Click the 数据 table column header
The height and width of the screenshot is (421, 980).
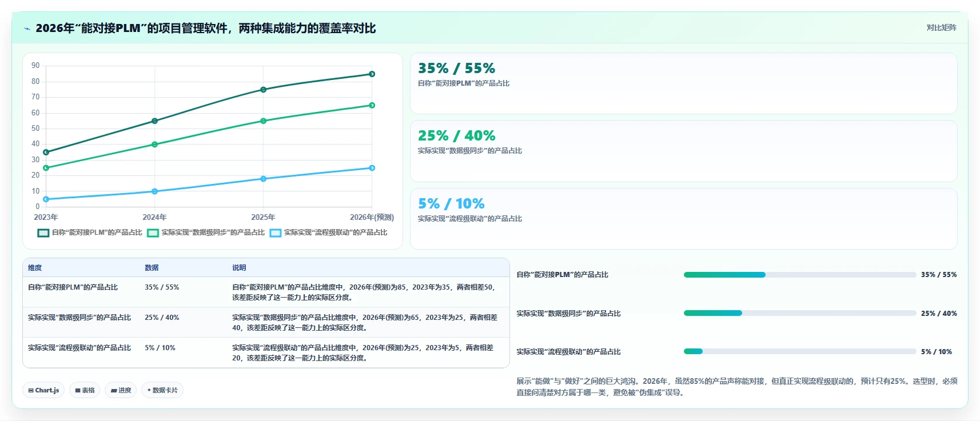point(152,268)
